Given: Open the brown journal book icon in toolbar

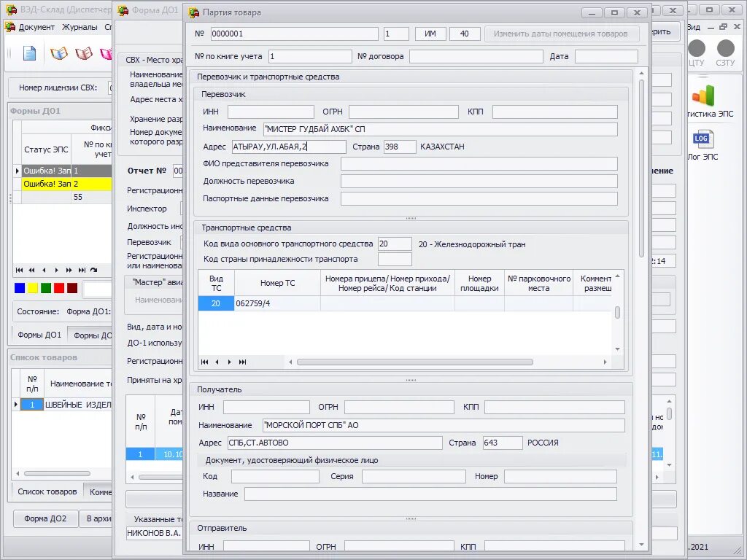Looking at the screenshot, I should point(84,53).
